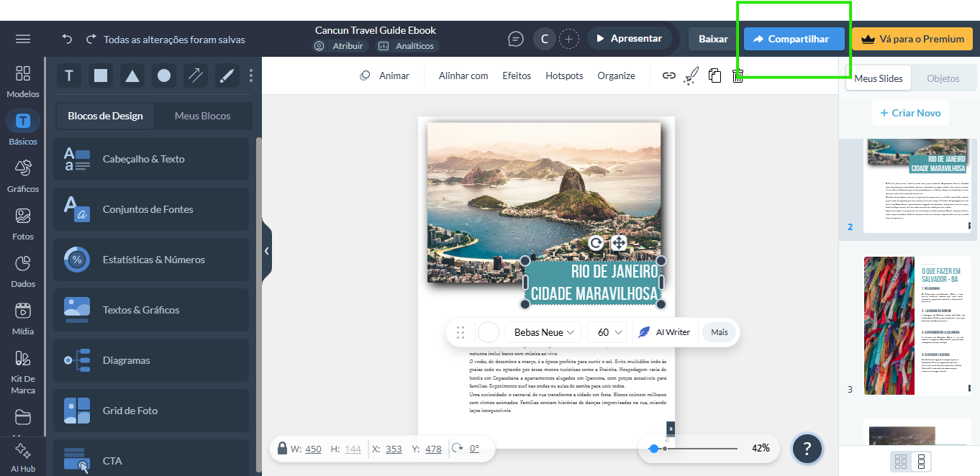Select the brush drawing tool
This screenshot has width=980, height=476.
pos(226,75)
